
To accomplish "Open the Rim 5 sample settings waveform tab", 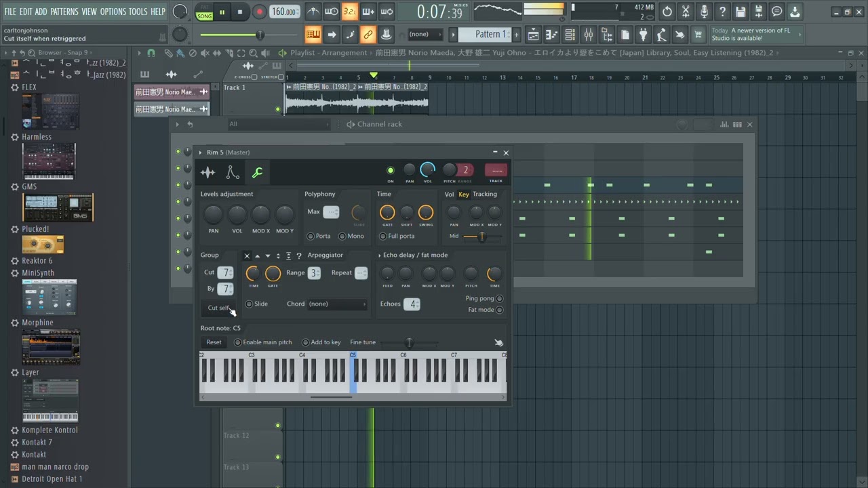I will pyautogui.click(x=208, y=173).
